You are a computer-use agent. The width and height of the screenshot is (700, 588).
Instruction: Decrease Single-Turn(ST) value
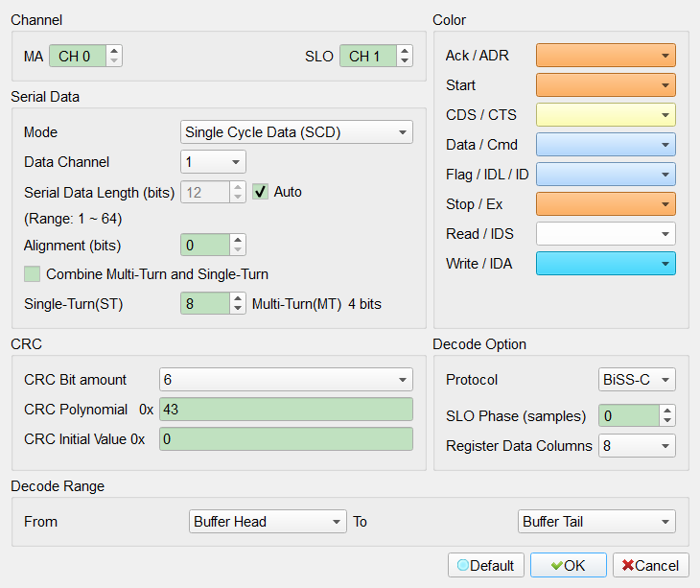[x=238, y=309]
